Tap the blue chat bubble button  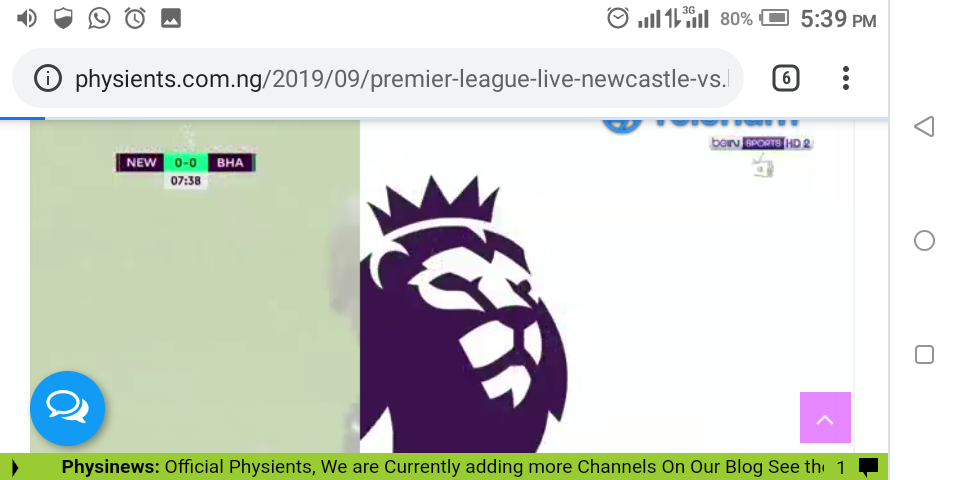click(x=67, y=408)
